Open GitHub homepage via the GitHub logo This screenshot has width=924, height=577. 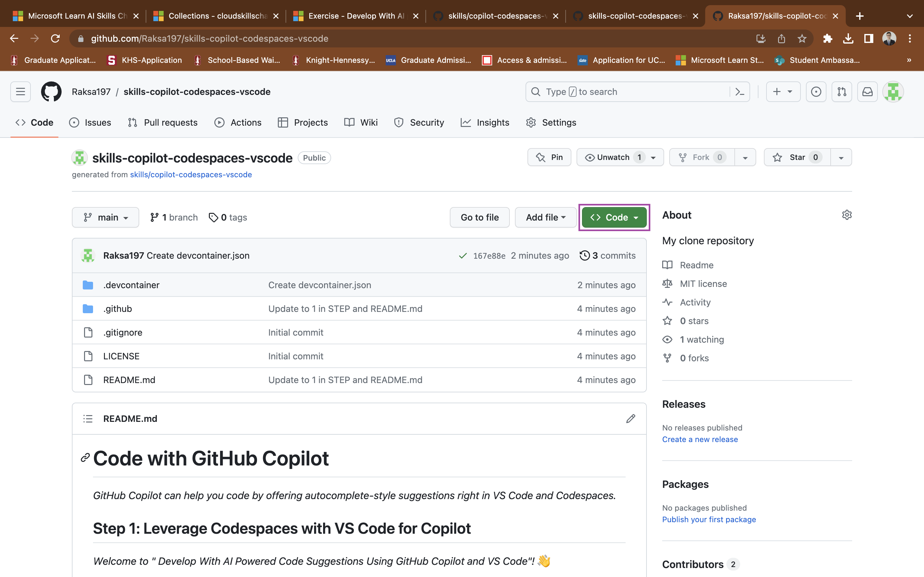click(x=51, y=92)
